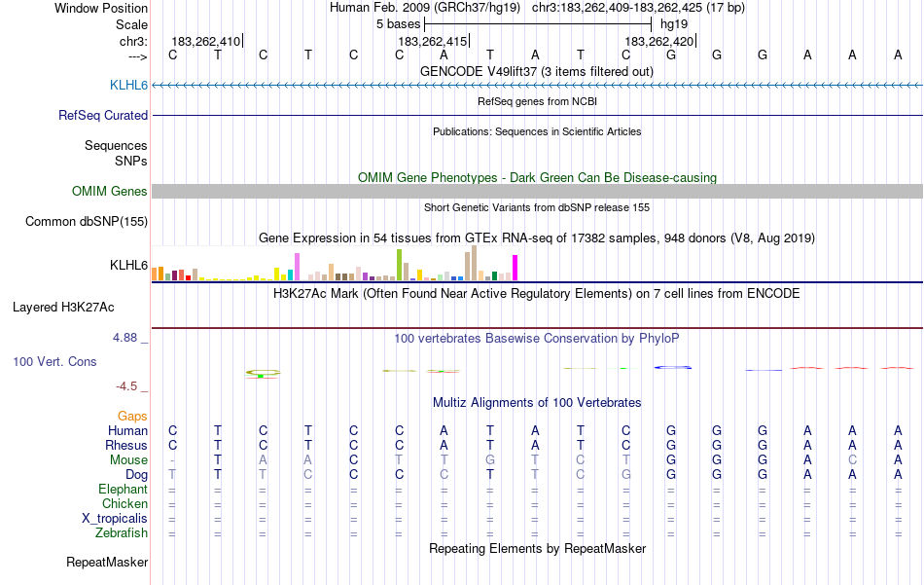924x585 pixels.
Task: Select the chr3: ruler label
Action: click(133, 41)
